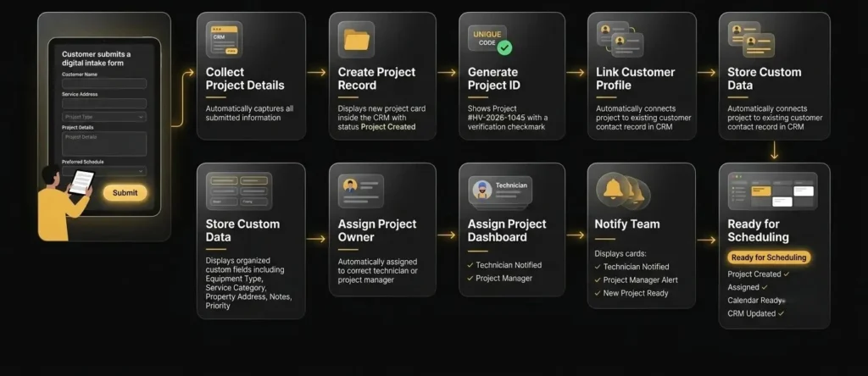Open the Project Type dropdown
The height and width of the screenshot is (376, 868).
104,117
